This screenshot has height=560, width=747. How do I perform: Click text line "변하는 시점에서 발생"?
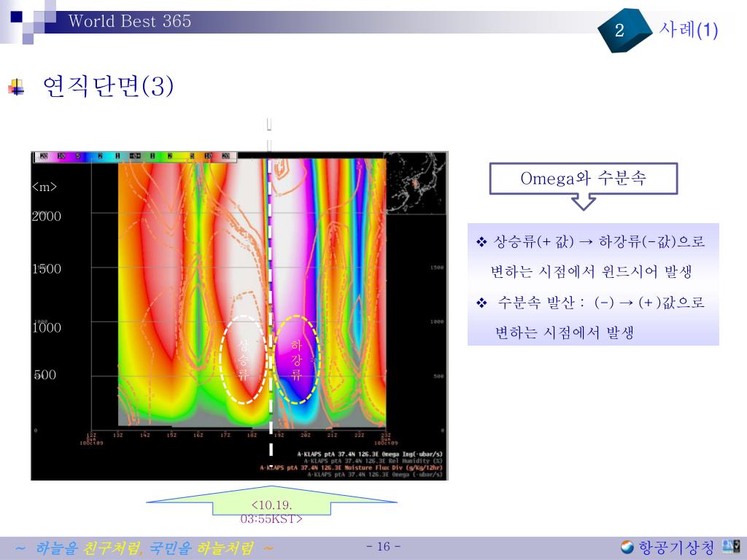coord(564,332)
